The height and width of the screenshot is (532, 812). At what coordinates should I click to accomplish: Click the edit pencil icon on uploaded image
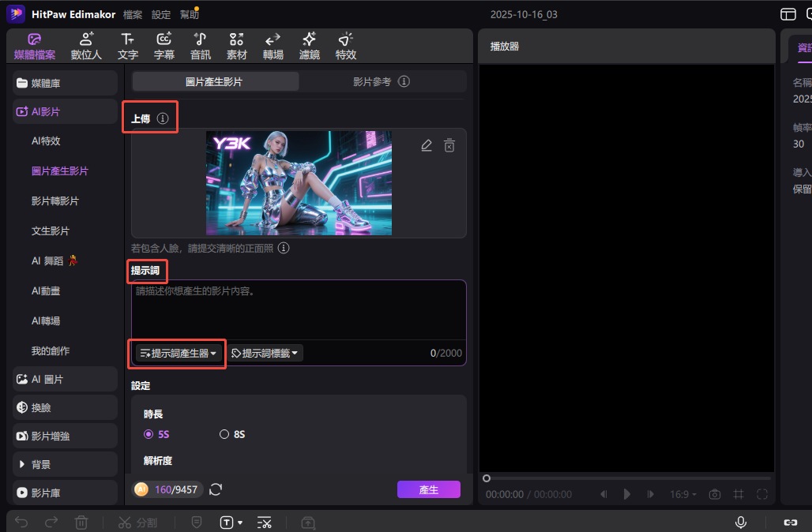tap(427, 145)
